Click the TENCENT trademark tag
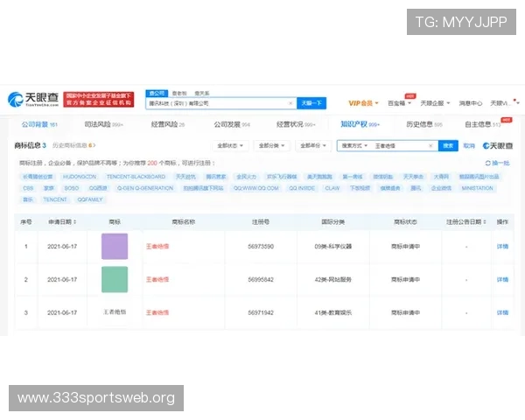The width and height of the screenshot is (525, 420). (x=55, y=199)
